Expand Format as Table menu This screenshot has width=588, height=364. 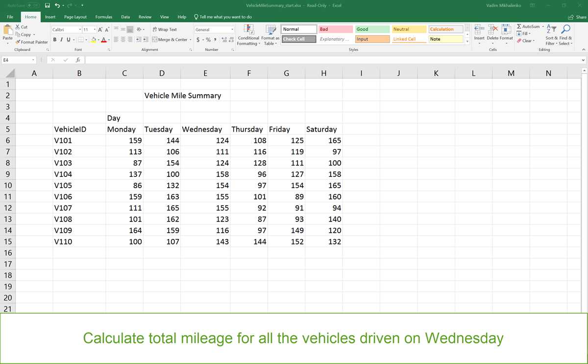[270, 35]
